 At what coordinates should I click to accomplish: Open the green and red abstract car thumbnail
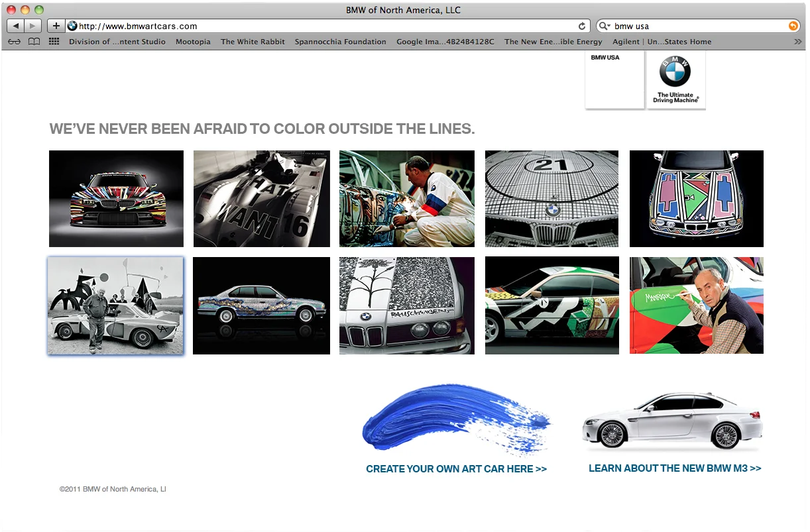[552, 305]
